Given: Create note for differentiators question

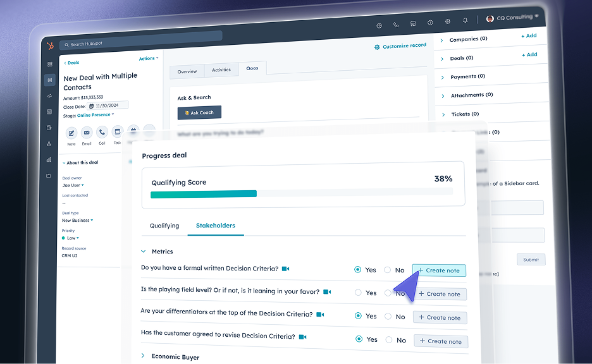Looking at the screenshot, I should tap(440, 318).
